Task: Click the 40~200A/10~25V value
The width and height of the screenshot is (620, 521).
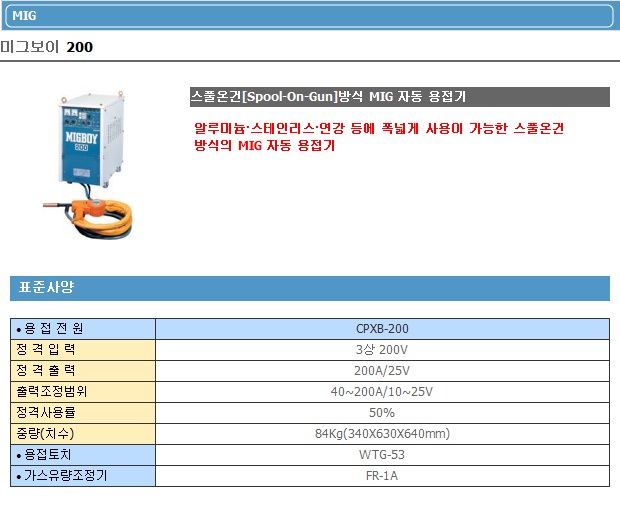Action: (x=382, y=392)
